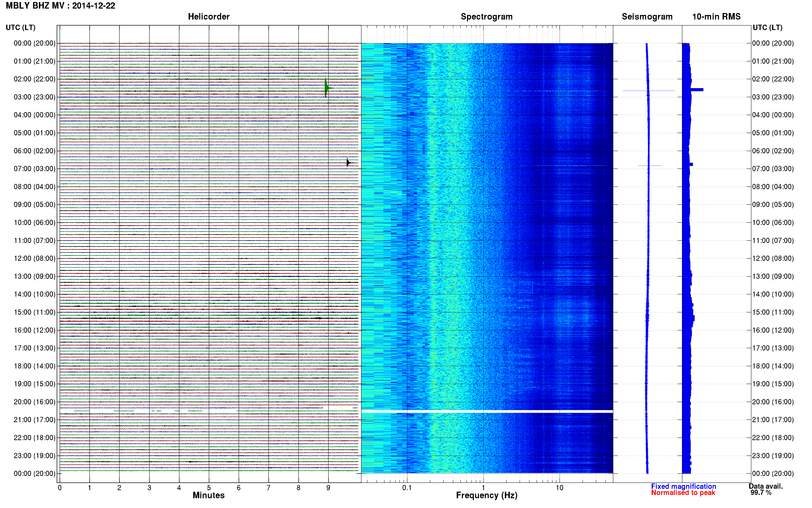
Task: Click the 10 frequency tick label
Action: click(559, 488)
